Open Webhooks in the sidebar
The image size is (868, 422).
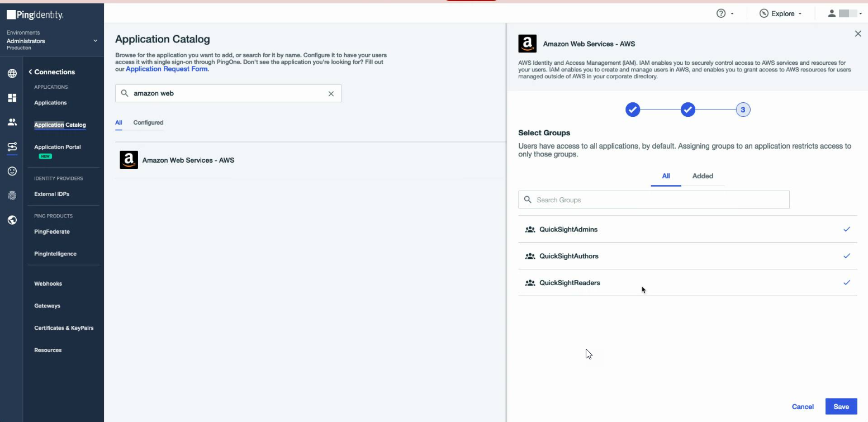click(x=48, y=283)
